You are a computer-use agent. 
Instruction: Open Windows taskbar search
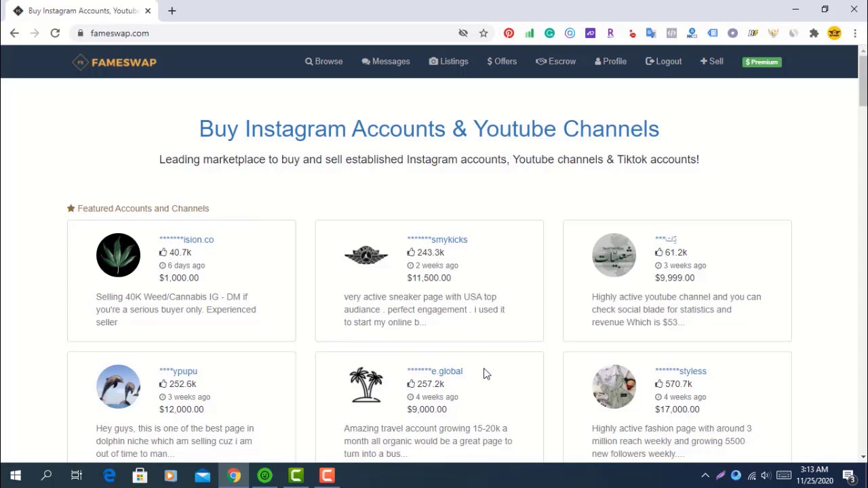coord(46,476)
